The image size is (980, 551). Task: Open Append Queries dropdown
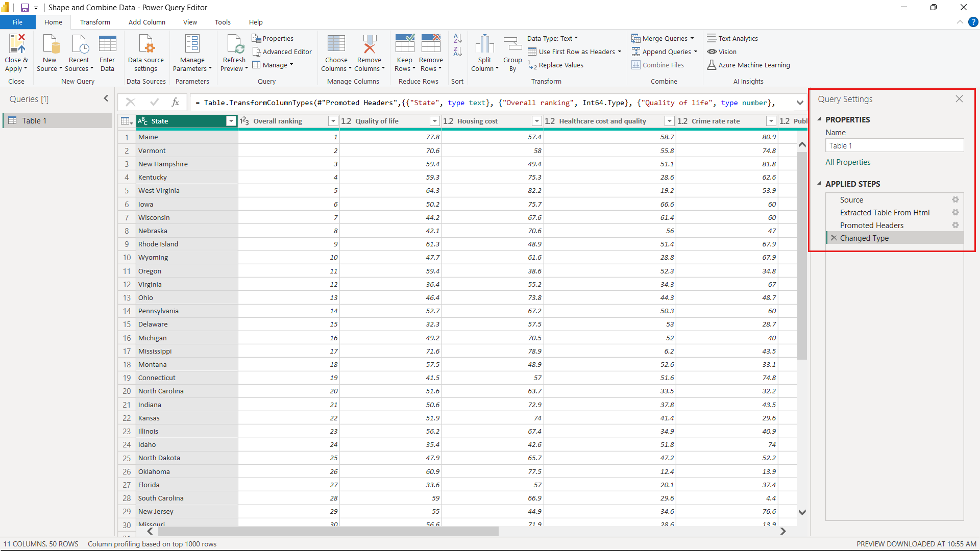(x=665, y=52)
